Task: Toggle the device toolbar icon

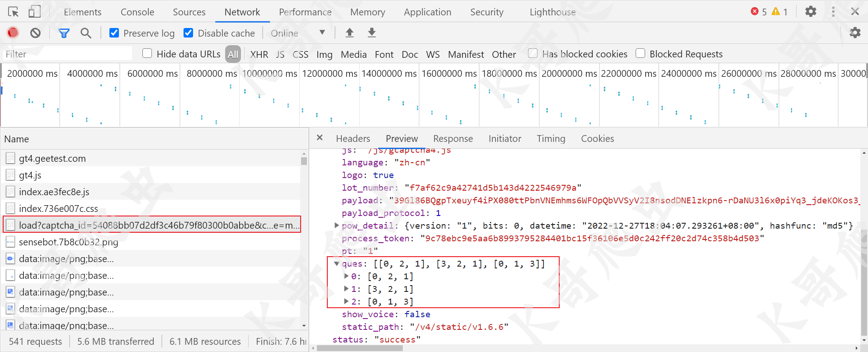Action: click(34, 12)
